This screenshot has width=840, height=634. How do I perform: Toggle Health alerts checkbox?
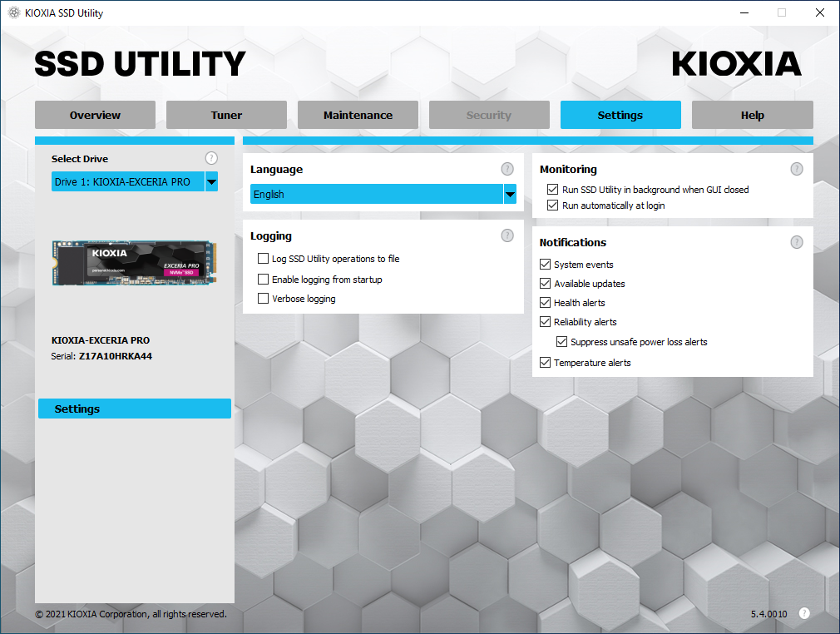546,303
